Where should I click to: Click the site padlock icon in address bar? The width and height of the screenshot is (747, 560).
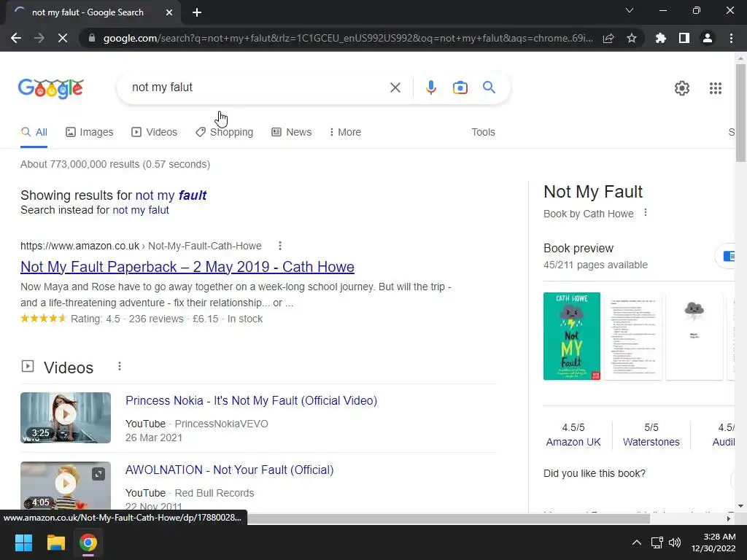[x=92, y=38]
